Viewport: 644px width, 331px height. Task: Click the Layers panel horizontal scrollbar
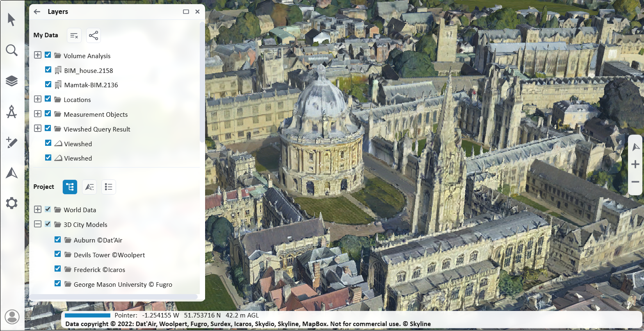[114, 297]
